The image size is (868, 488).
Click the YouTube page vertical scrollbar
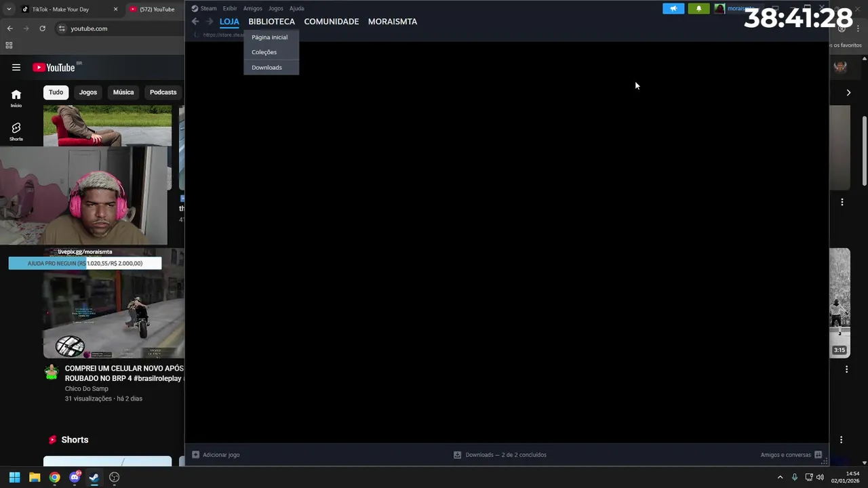(x=865, y=151)
